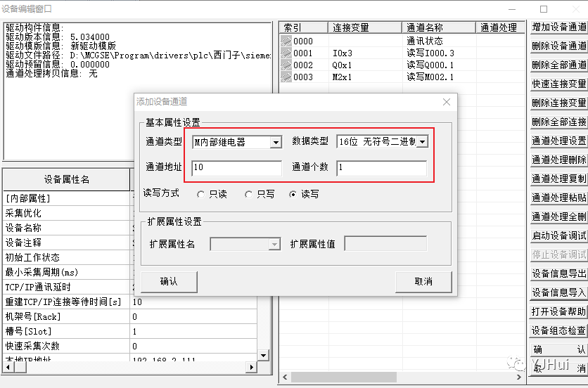588x388 pixels.
Task: Click the 通道地址 input field
Action: point(236,167)
